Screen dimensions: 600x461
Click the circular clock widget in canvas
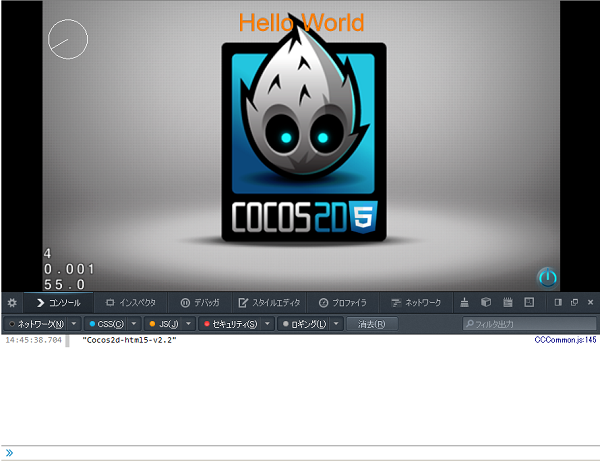[68, 39]
